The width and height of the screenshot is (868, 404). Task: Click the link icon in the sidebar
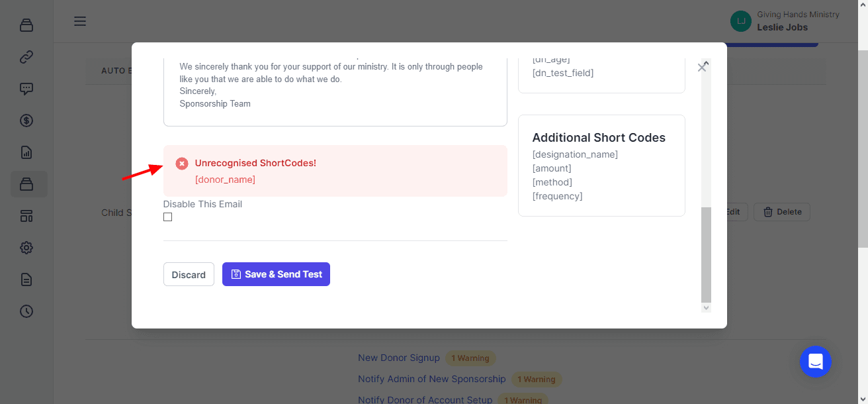26,57
